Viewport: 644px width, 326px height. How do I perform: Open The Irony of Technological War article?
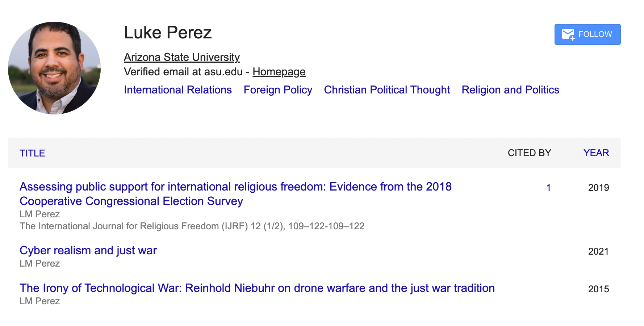point(257,288)
